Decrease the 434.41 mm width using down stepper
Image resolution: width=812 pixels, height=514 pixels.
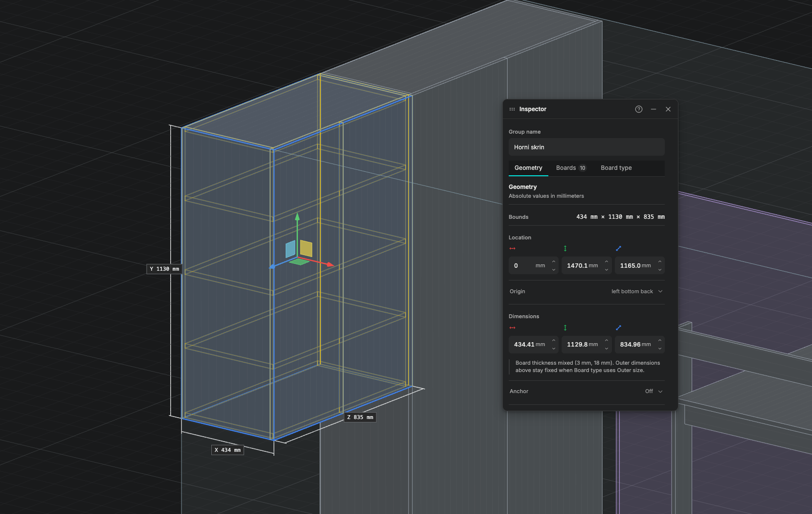(x=554, y=349)
